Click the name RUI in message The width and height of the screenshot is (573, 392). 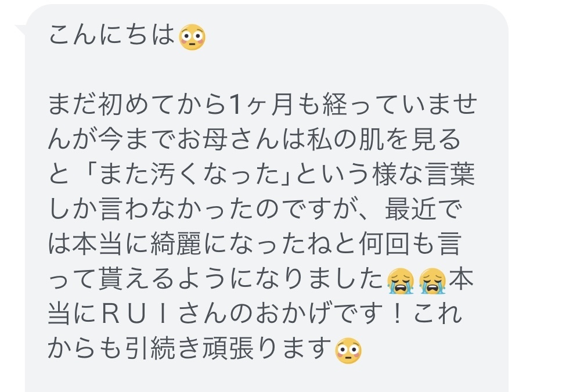point(134,315)
